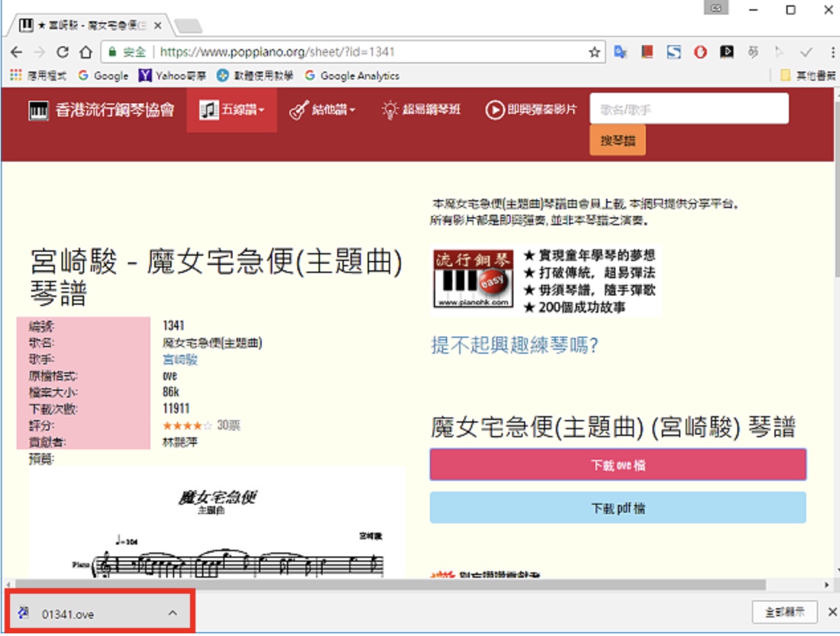Expand the 結他譜 navigation dropdown
This screenshot has width=840, height=636.
323,110
